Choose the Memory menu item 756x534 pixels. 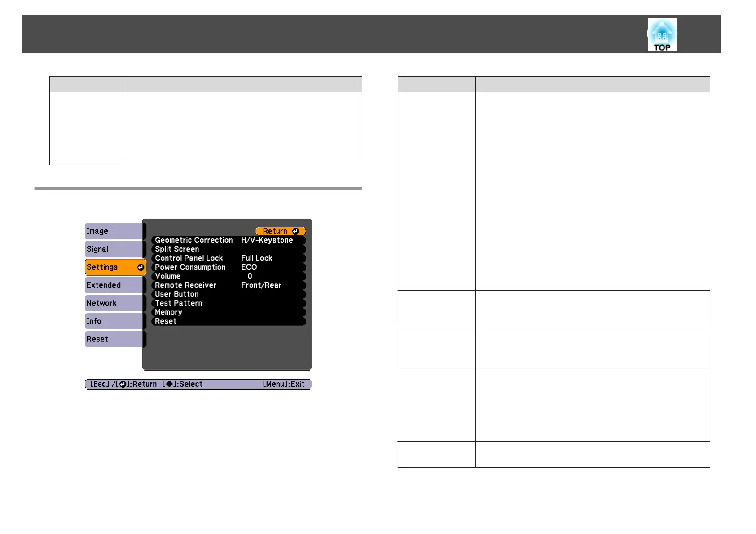click(x=229, y=312)
